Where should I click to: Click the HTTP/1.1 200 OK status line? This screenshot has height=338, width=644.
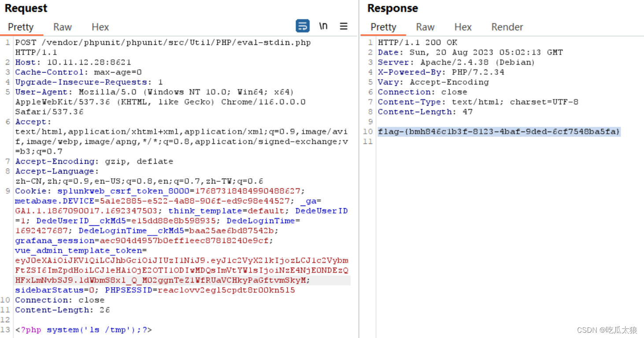[x=418, y=43]
